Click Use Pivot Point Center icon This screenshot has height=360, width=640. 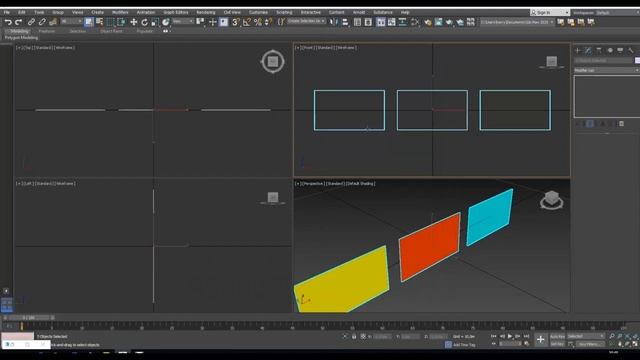[x=200, y=22]
